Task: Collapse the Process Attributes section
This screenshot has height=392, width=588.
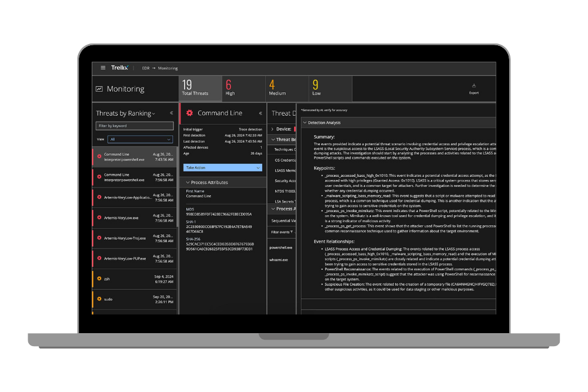Action: 188,183
